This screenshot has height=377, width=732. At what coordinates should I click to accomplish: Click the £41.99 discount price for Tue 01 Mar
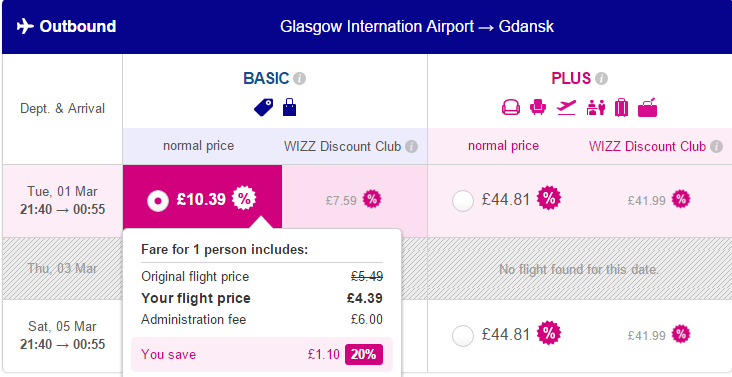pyautogui.click(x=647, y=201)
